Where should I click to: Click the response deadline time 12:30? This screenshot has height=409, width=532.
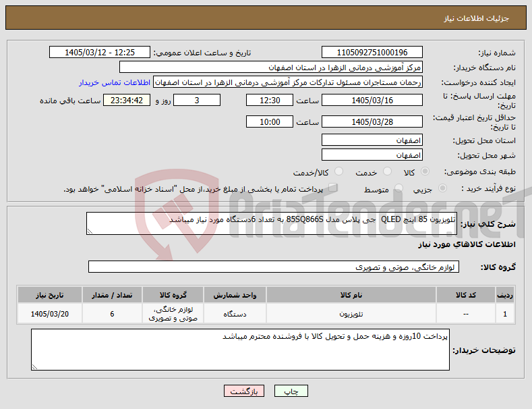(x=270, y=100)
